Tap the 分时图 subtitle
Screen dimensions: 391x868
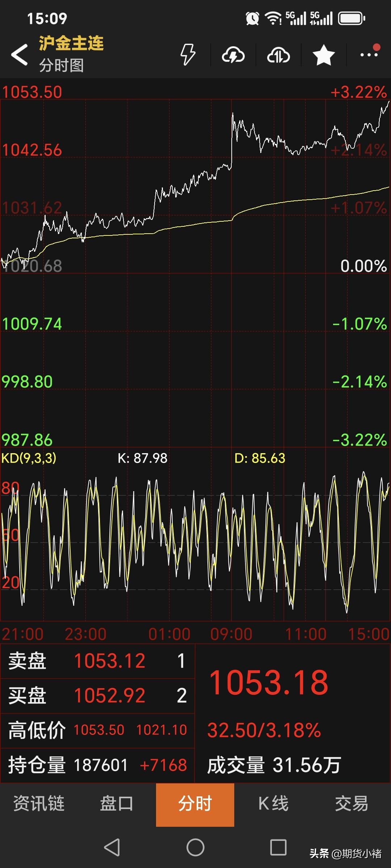(62, 65)
